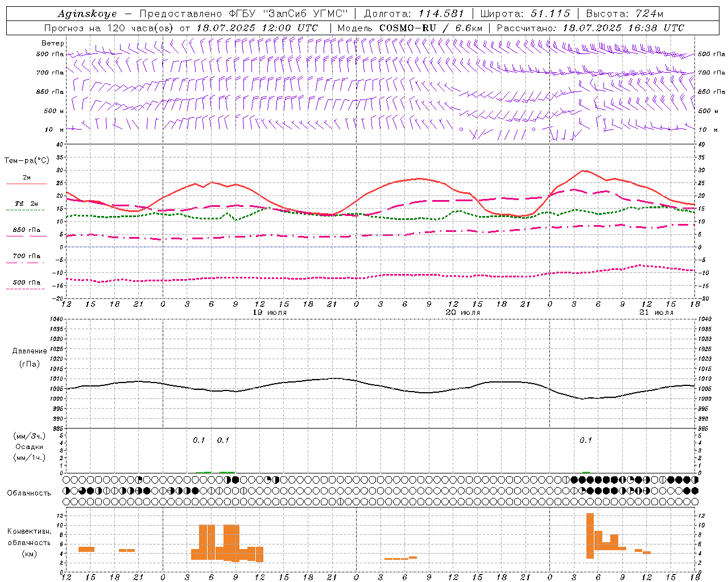Select 'Модель COSMO-RU / 6.6км' model label
The height and width of the screenshot is (582, 728).
coord(409,28)
